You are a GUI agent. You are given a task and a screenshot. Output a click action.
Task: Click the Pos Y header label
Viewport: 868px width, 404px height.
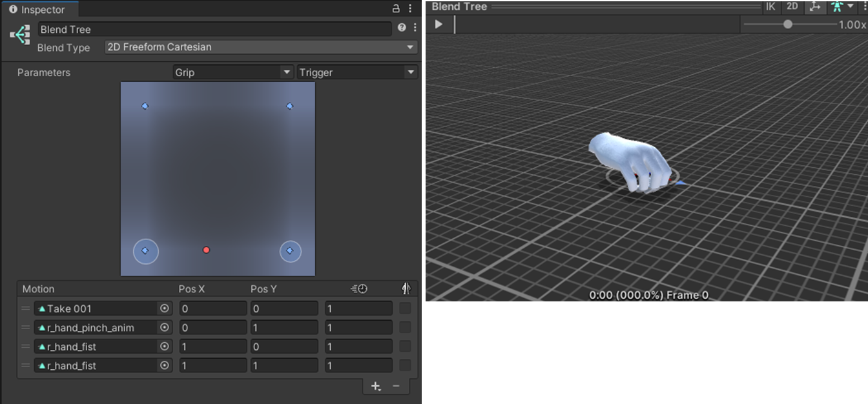click(x=263, y=288)
